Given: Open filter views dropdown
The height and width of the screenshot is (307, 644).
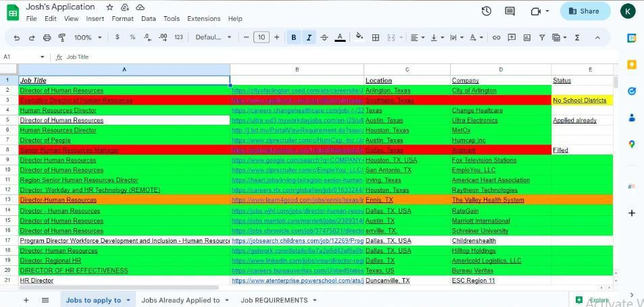Looking at the screenshot, I should [560, 38].
